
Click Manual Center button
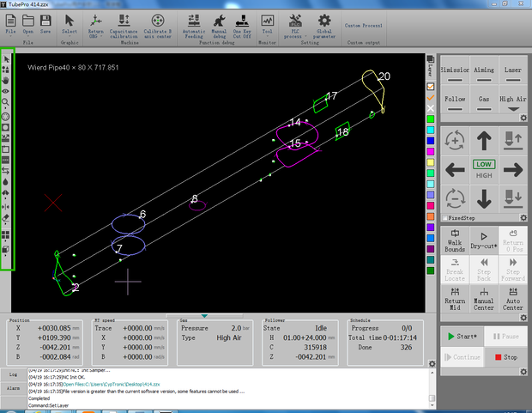(484, 299)
